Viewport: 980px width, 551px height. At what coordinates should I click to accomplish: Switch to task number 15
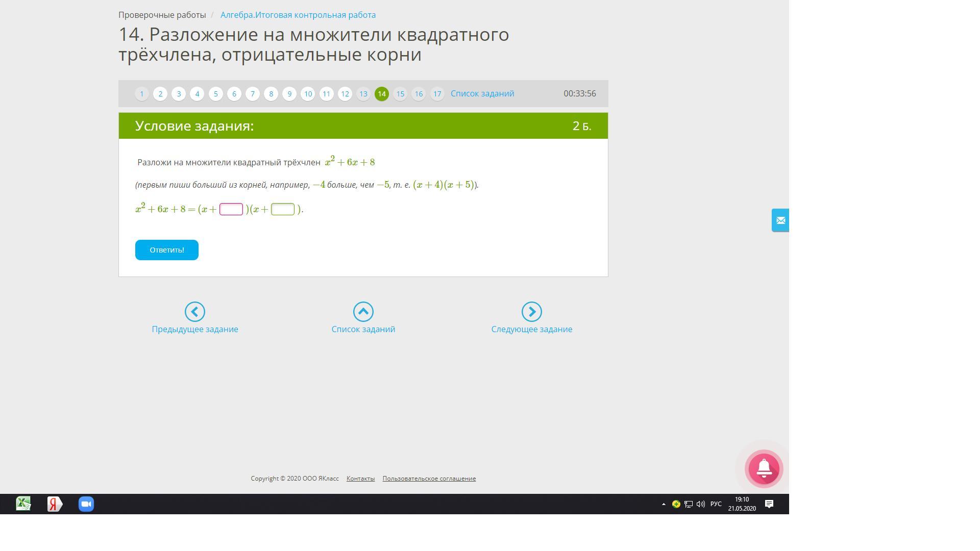pos(400,94)
